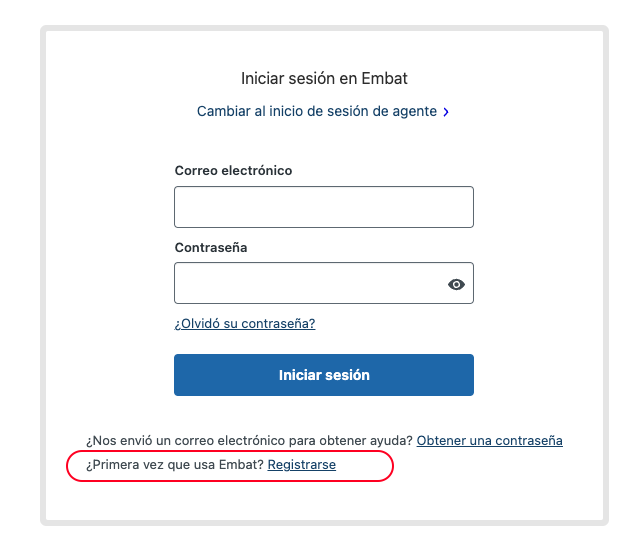Viewport: 637px width, 550px height.
Task: Select the Iniciar sesión en Embat heading
Action: pos(324,78)
